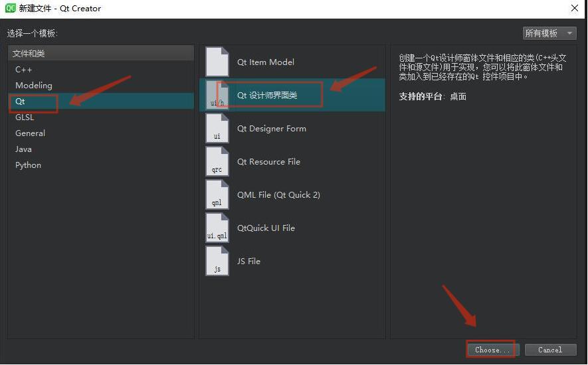The width and height of the screenshot is (588, 365).
Task: Open the 所有模板 template filter dropdown
Action: [x=549, y=33]
